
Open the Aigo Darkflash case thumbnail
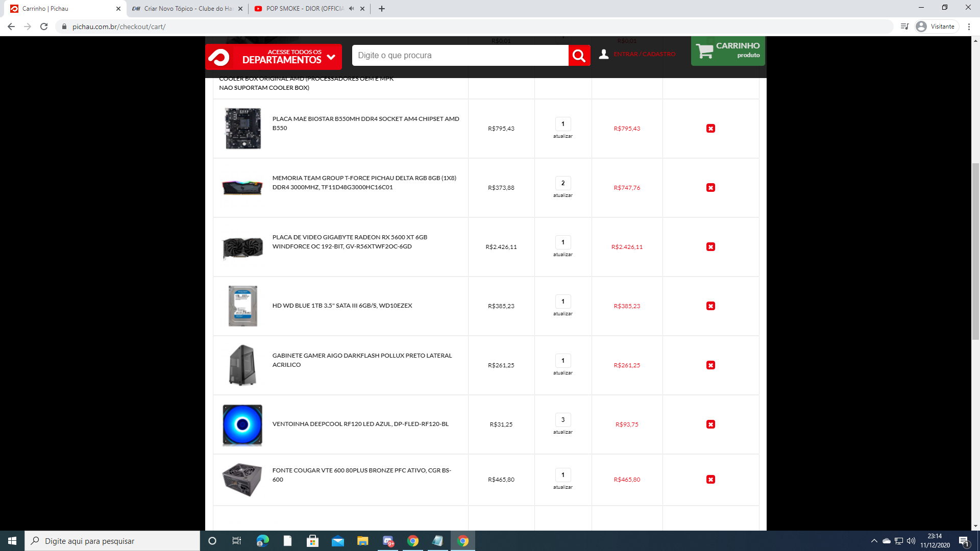click(x=242, y=365)
